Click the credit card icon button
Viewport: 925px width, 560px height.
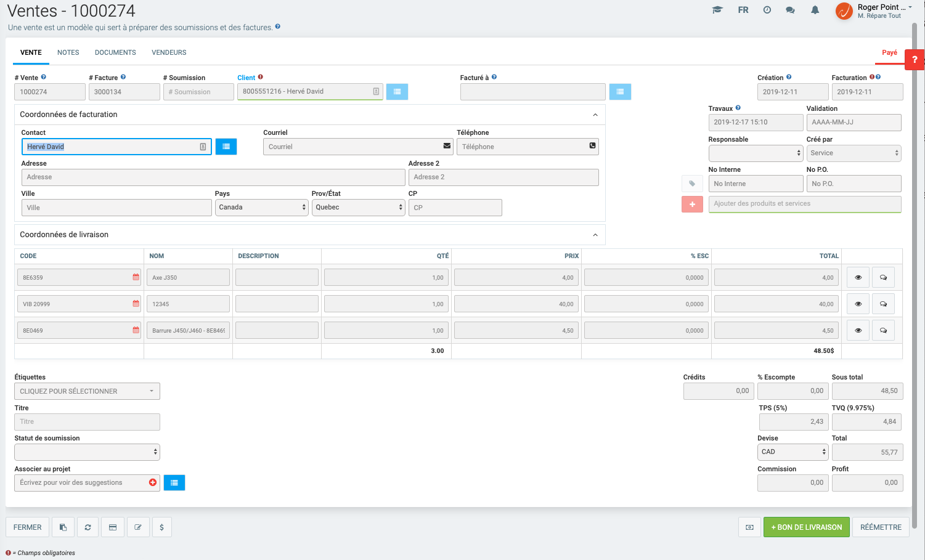coord(113,527)
